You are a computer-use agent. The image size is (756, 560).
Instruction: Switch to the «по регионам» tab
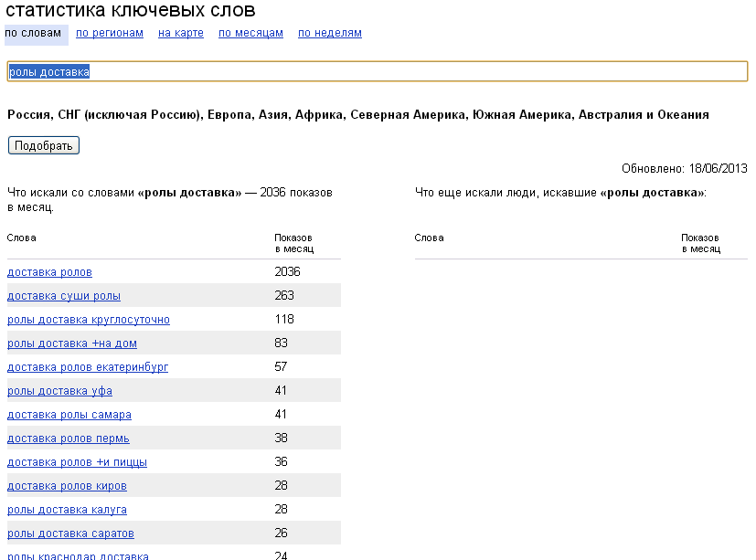point(110,33)
